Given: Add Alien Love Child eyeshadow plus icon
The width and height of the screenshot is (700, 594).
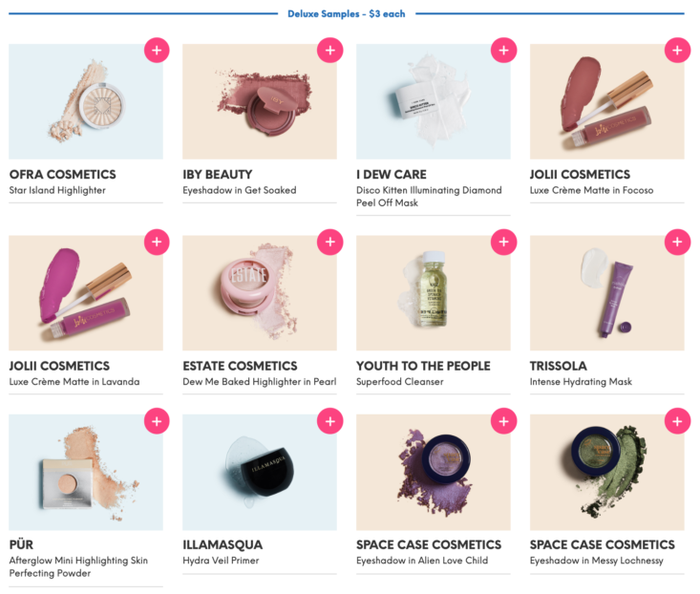Looking at the screenshot, I should [x=503, y=421].
